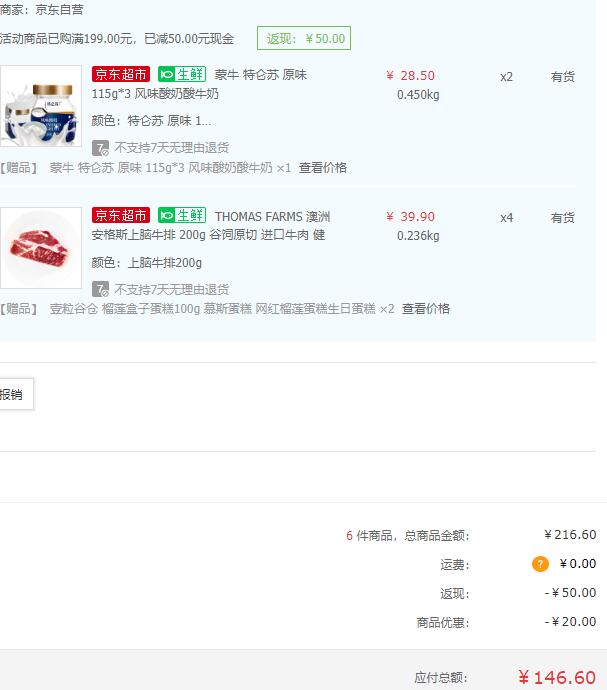The height and width of the screenshot is (690, 607).
Task: Click 查看价格 for the yogurt gift
Action: tap(323, 168)
